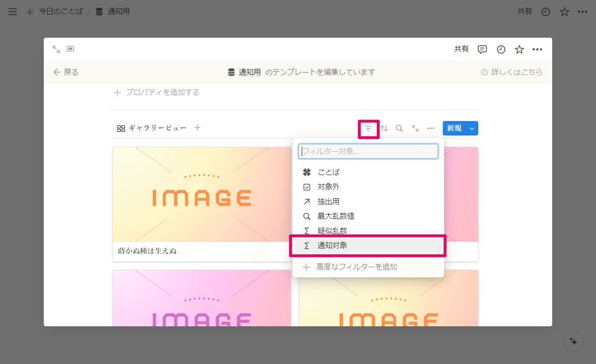Switch the modal peek layout icon
This screenshot has height=364, width=596.
(x=70, y=49)
